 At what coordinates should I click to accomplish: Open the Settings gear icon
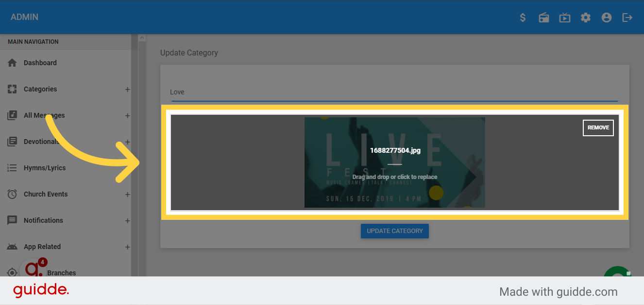click(x=585, y=17)
